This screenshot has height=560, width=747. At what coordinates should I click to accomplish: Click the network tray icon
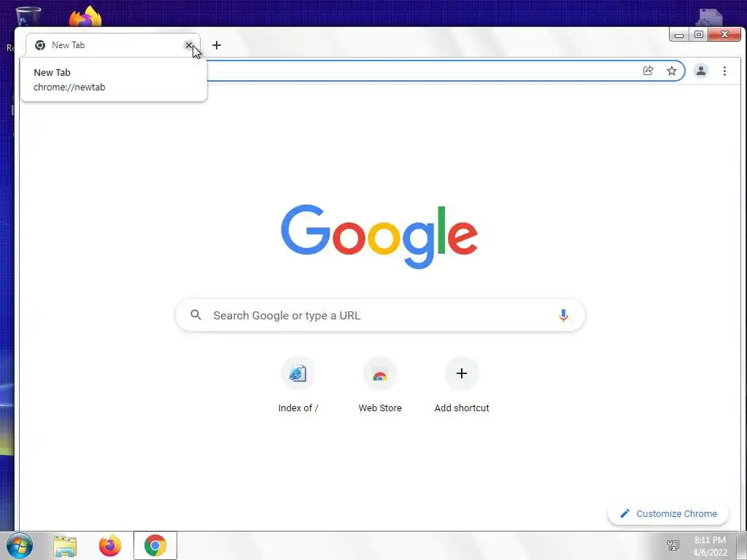pyautogui.click(x=673, y=545)
